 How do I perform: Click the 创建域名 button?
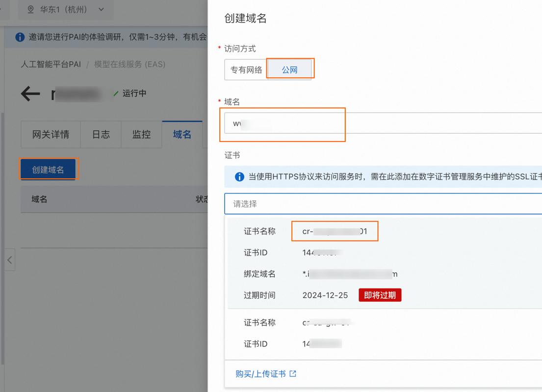(x=49, y=168)
